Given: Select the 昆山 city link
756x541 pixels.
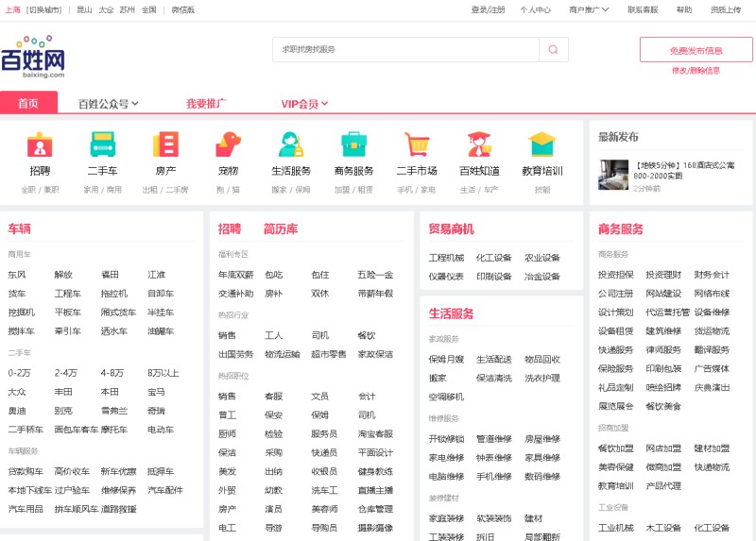Looking at the screenshot, I should pos(84,9).
